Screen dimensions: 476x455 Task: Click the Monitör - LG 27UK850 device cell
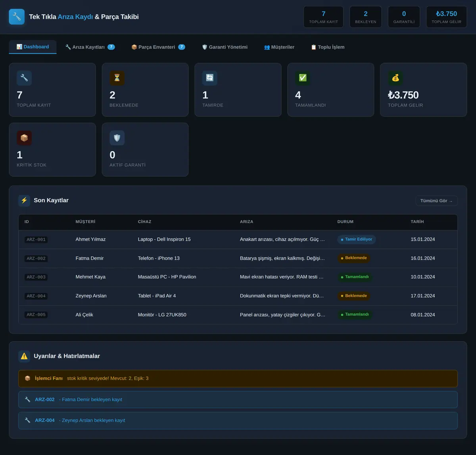click(x=162, y=315)
